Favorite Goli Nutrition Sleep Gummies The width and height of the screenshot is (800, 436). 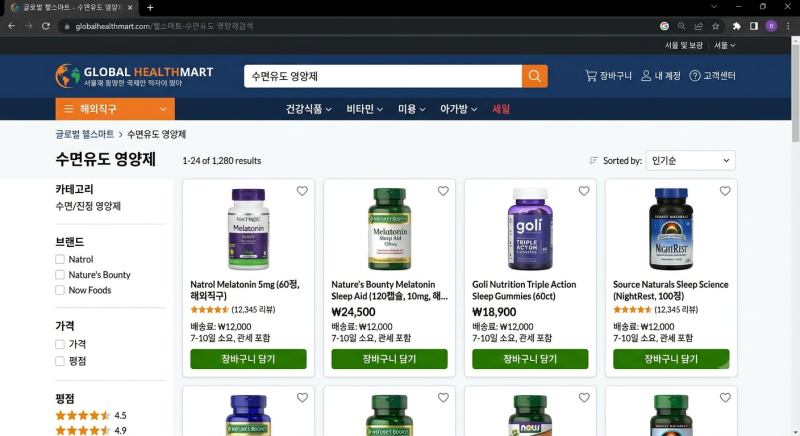point(584,191)
